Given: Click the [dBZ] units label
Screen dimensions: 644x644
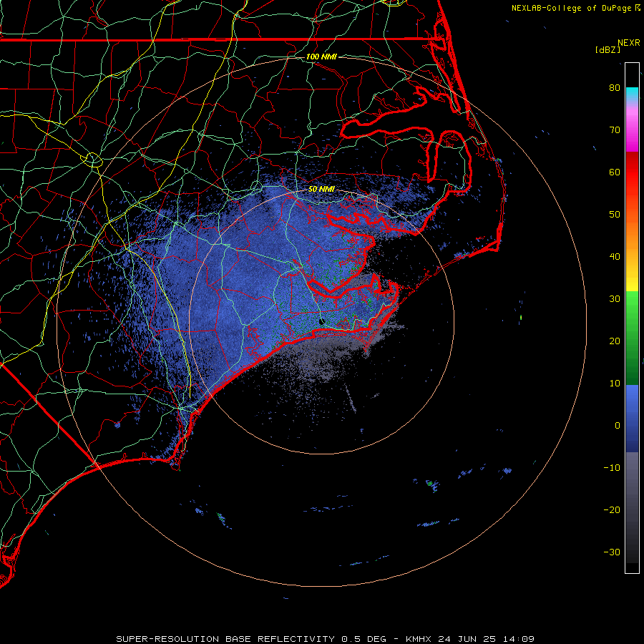Looking at the screenshot, I should click(608, 50).
